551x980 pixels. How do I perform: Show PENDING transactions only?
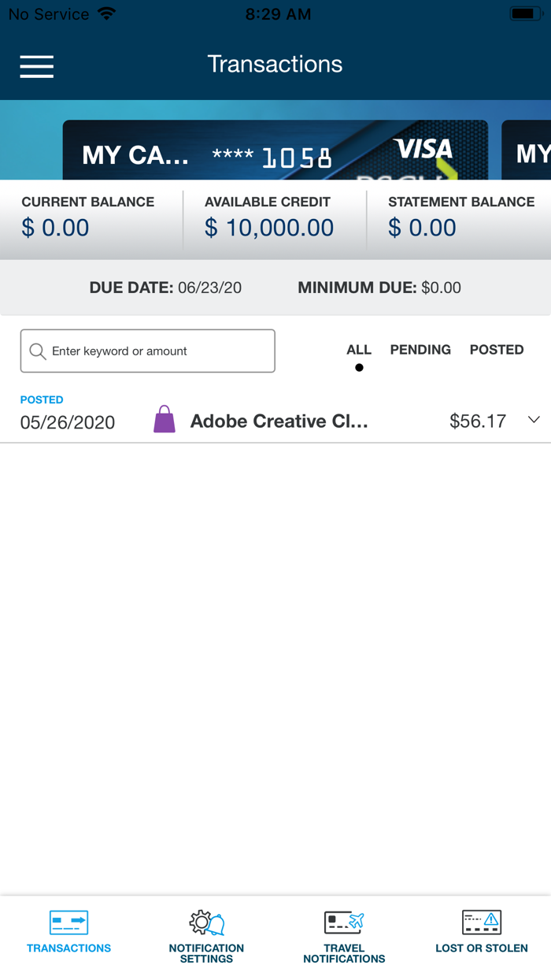coord(420,350)
